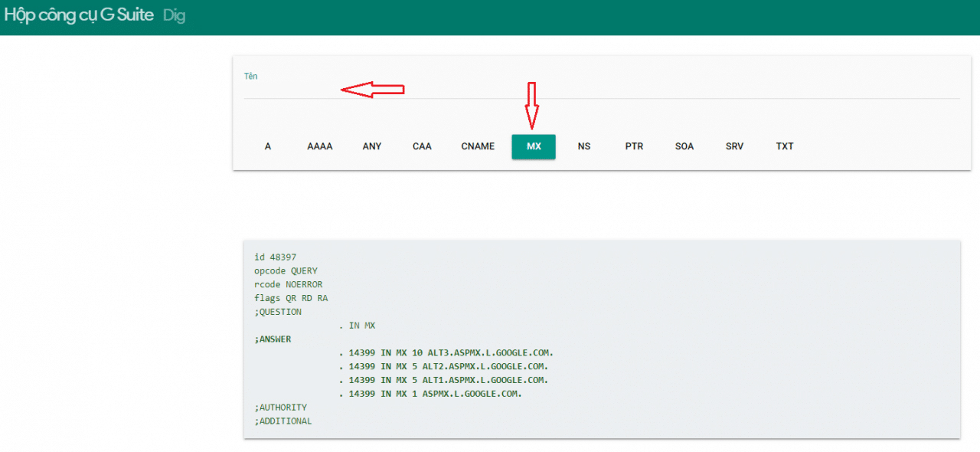Open the Hộp công cụ G Suite home title
This screenshot has width=980, height=452.
79,15
